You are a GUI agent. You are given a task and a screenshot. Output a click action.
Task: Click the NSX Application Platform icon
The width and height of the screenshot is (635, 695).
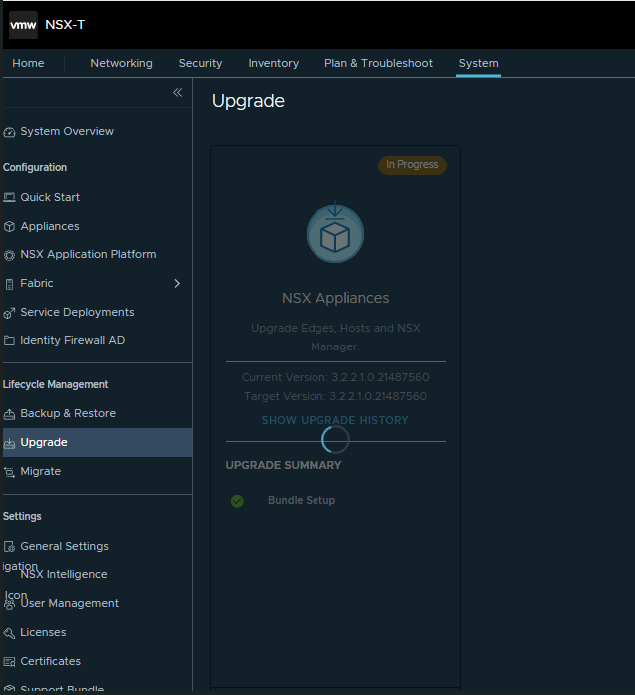tap(9, 255)
